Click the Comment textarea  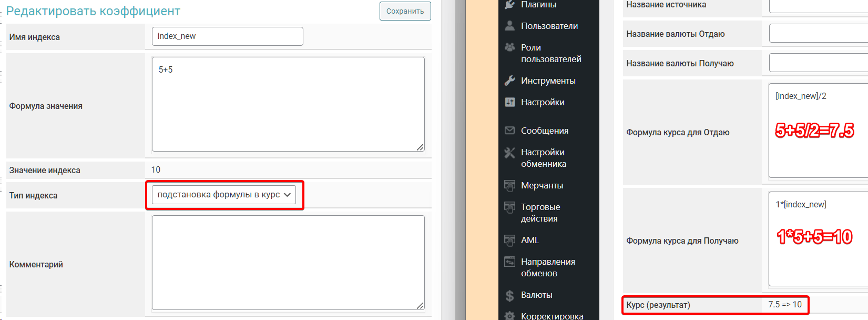pyautogui.click(x=288, y=262)
